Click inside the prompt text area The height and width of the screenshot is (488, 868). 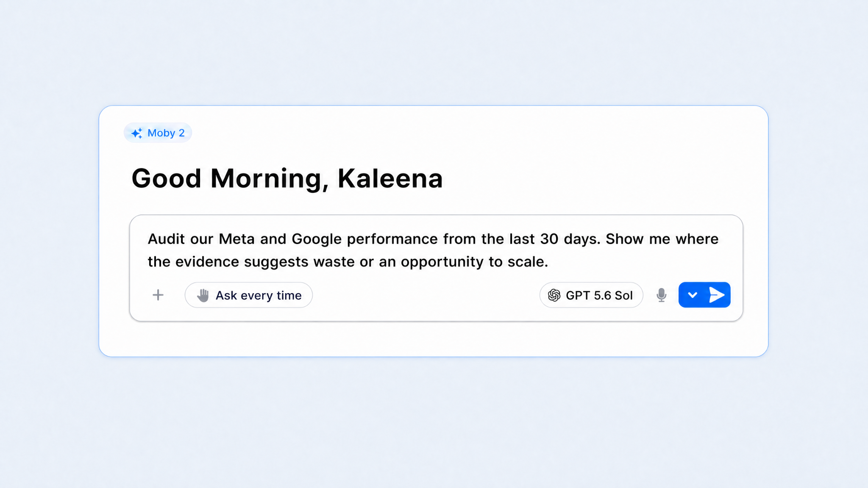[436, 250]
